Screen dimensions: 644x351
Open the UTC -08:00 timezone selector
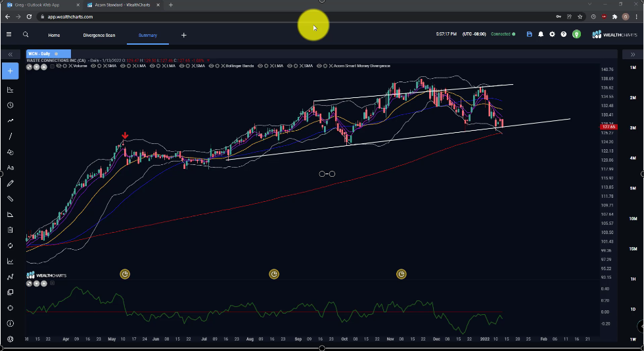point(474,34)
